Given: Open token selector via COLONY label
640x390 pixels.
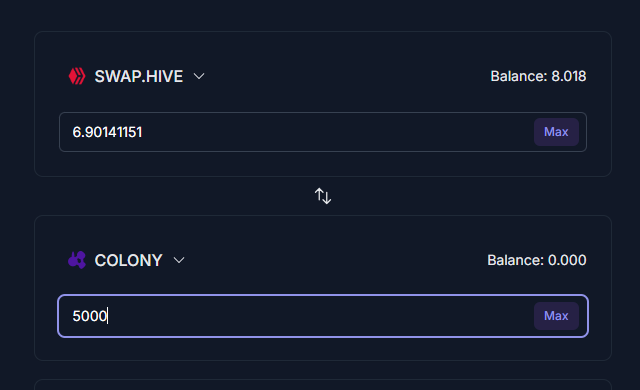Looking at the screenshot, I should click(129, 260).
